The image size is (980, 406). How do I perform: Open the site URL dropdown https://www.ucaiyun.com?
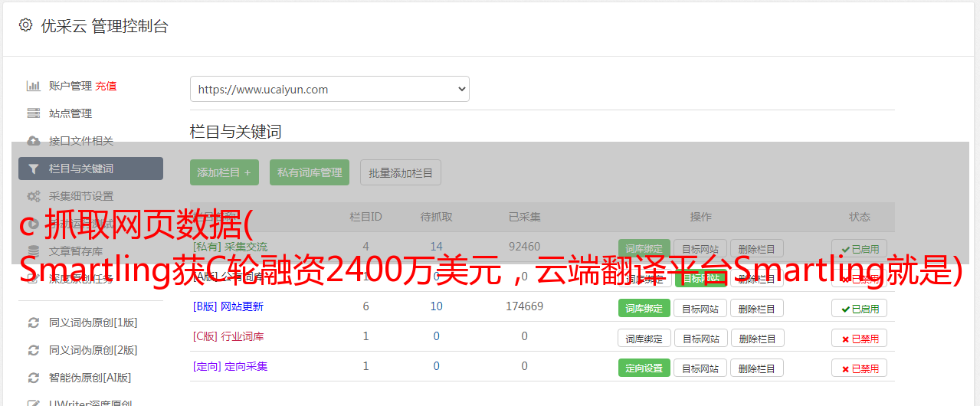click(329, 89)
